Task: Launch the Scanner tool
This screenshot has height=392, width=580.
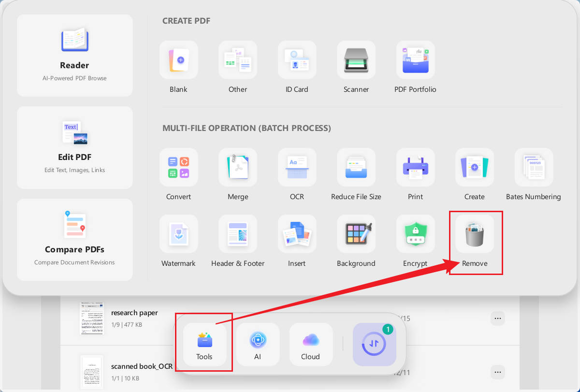Action: tap(356, 60)
